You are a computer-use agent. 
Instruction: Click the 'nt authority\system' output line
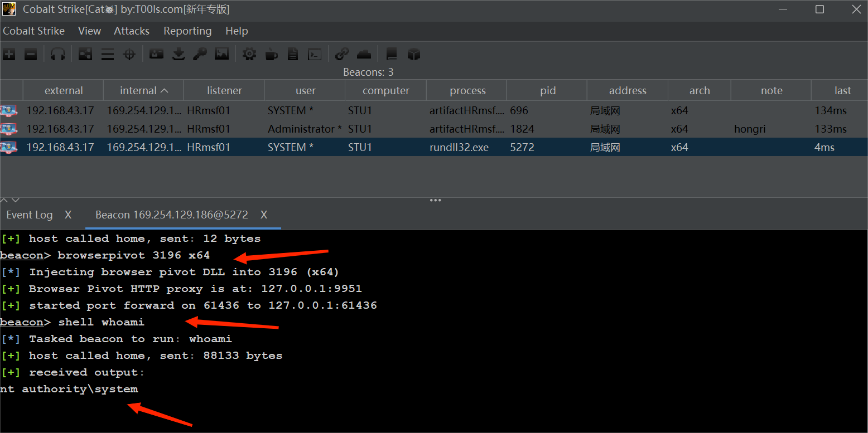(x=69, y=389)
